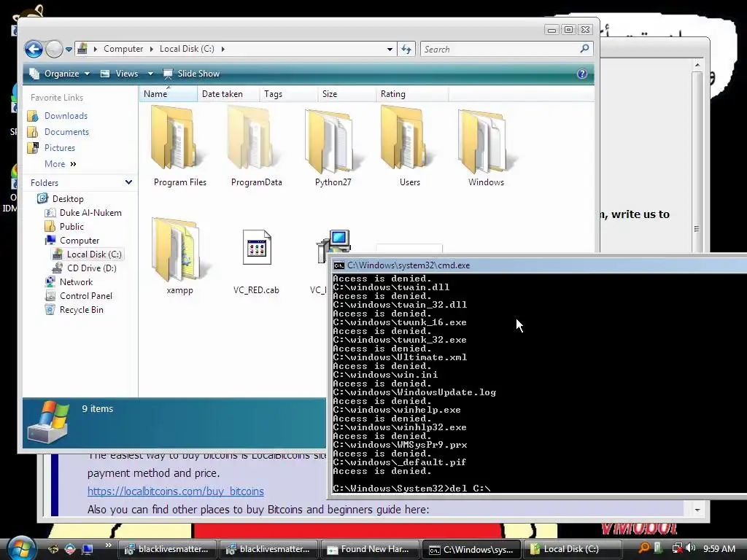Click the search magnifier icon
The image size is (747, 560).
click(x=584, y=49)
